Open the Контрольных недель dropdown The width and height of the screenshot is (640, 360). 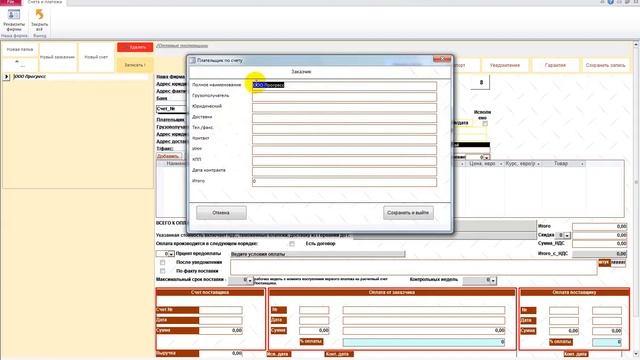click(x=493, y=280)
